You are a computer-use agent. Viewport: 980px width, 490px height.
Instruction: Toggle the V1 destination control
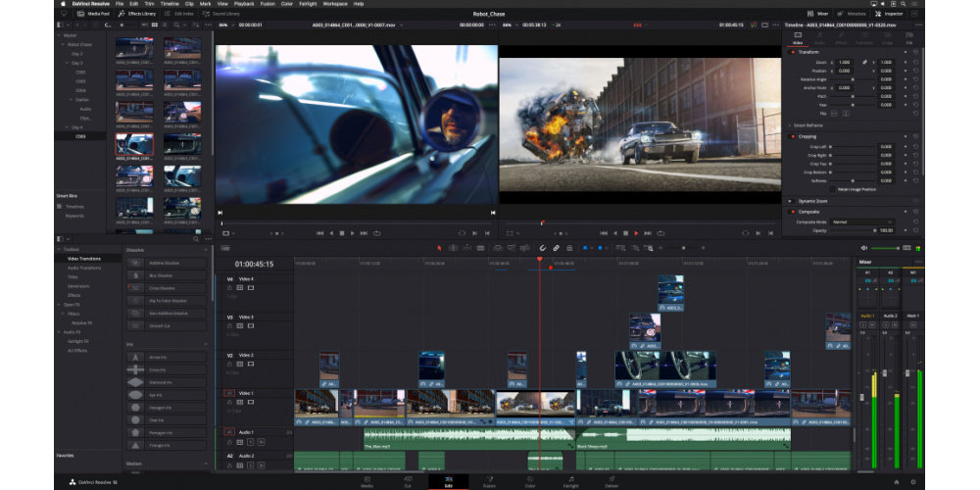tap(229, 393)
